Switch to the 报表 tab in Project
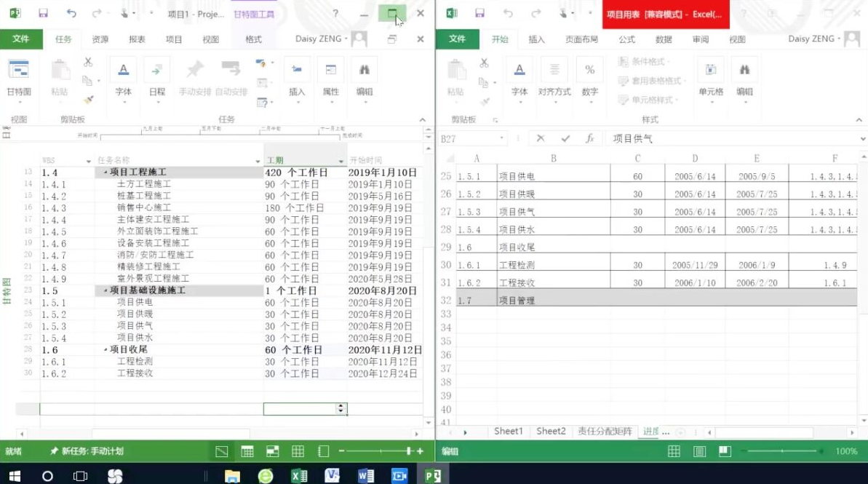The height and width of the screenshot is (484, 868). coord(137,39)
